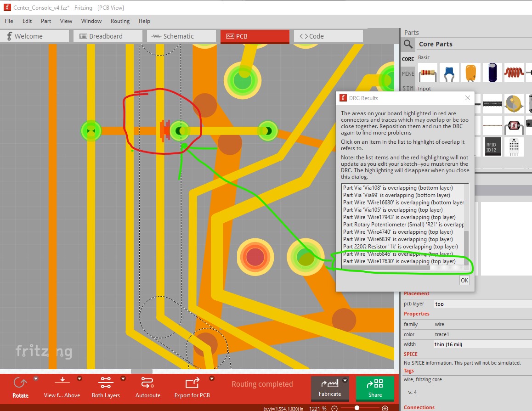Image resolution: width=532 pixels, height=411 pixels.
Task: Select 'Wire17630' overlapping entry in DRC list
Action: tap(399, 261)
